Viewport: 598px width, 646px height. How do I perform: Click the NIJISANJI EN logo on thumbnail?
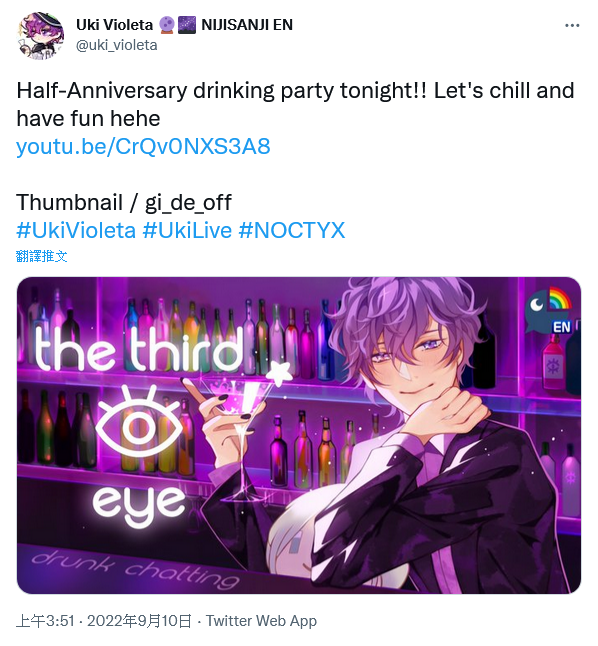[549, 311]
